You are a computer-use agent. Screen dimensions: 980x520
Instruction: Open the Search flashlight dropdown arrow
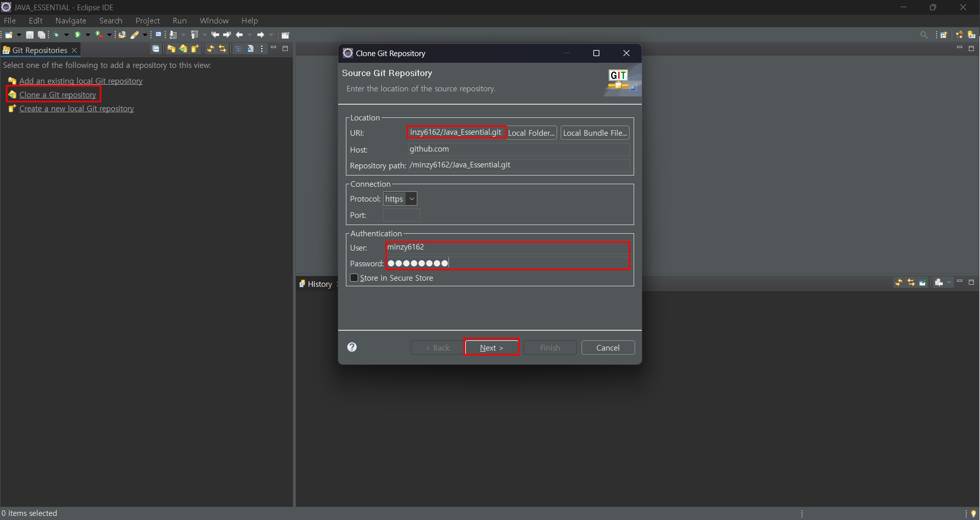pyautogui.click(x=145, y=35)
